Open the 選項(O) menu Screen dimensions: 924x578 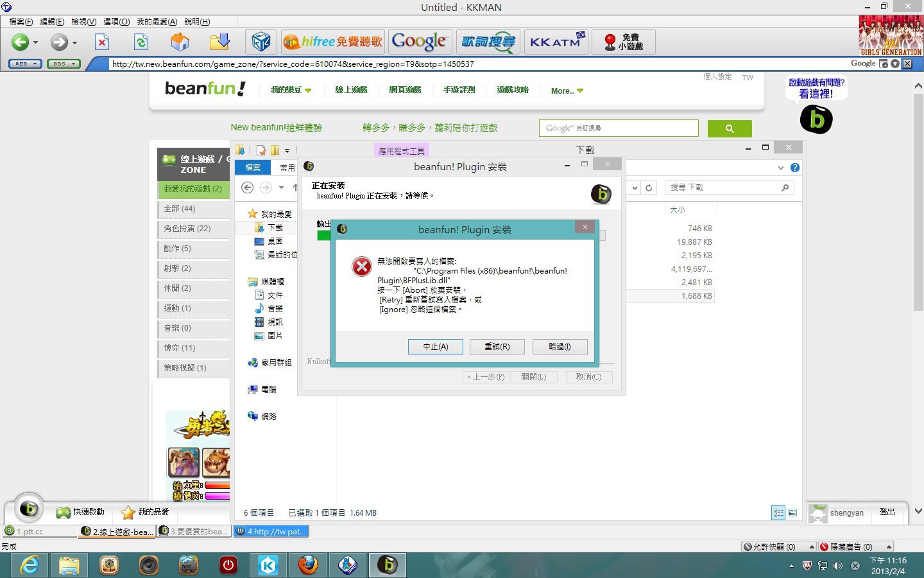[x=116, y=21]
